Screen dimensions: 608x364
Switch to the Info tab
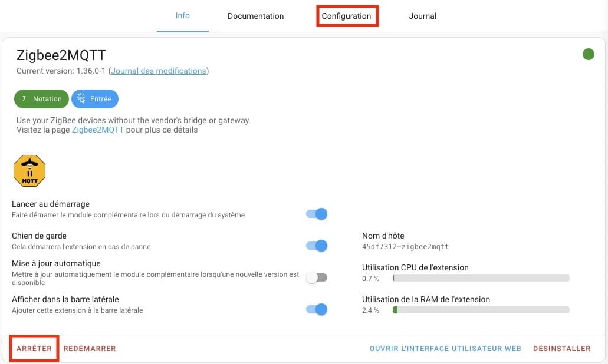[x=183, y=16]
